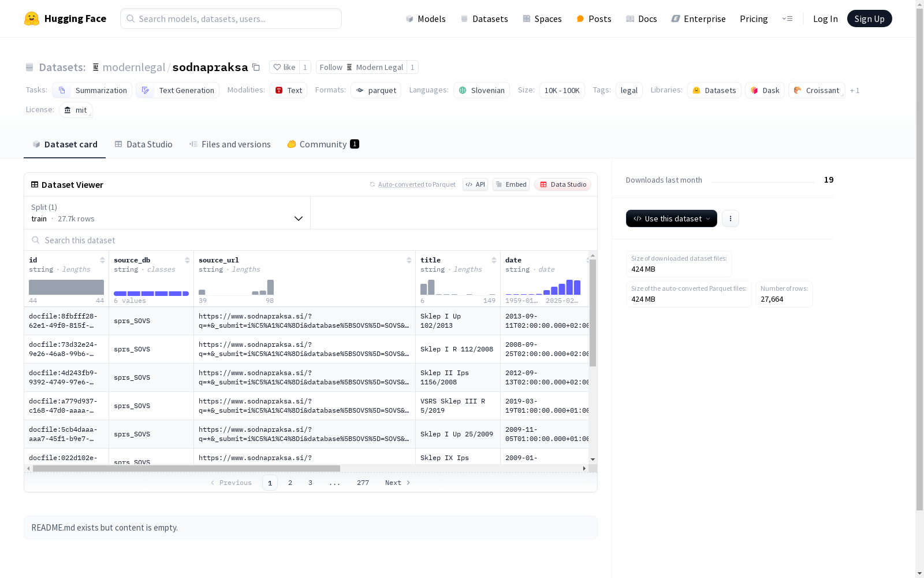Go to Spaces in the navigation

click(x=542, y=18)
